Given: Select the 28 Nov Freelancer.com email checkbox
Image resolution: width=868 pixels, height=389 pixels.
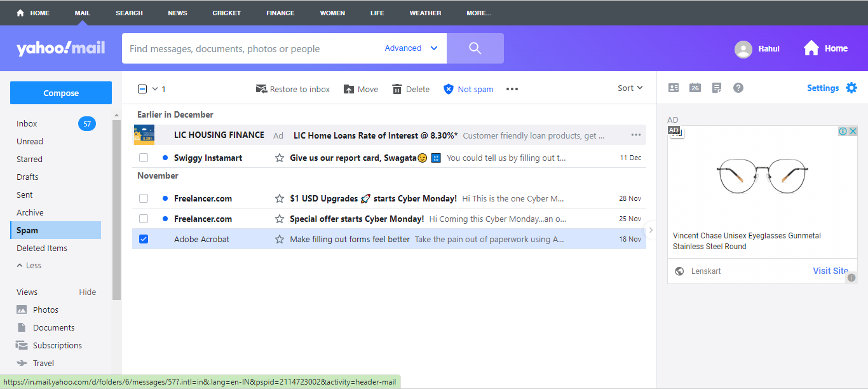Looking at the screenshot, I should tap(144, 198).
